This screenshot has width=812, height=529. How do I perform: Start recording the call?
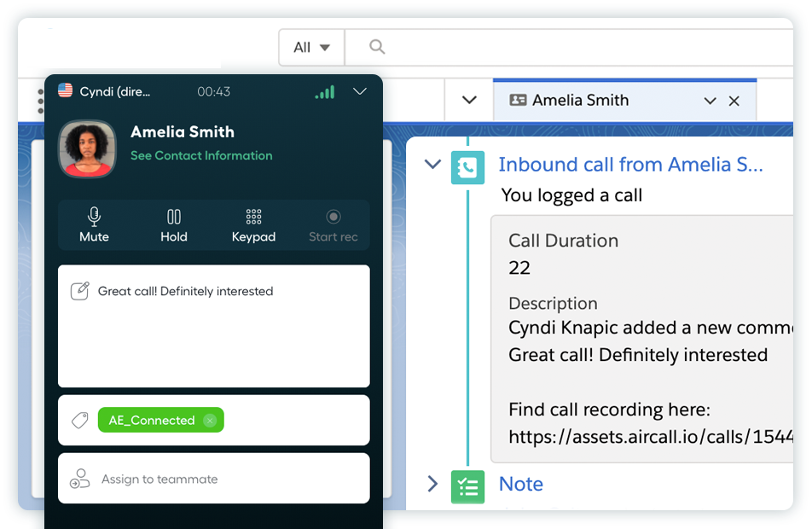click(x=333, y=225)
